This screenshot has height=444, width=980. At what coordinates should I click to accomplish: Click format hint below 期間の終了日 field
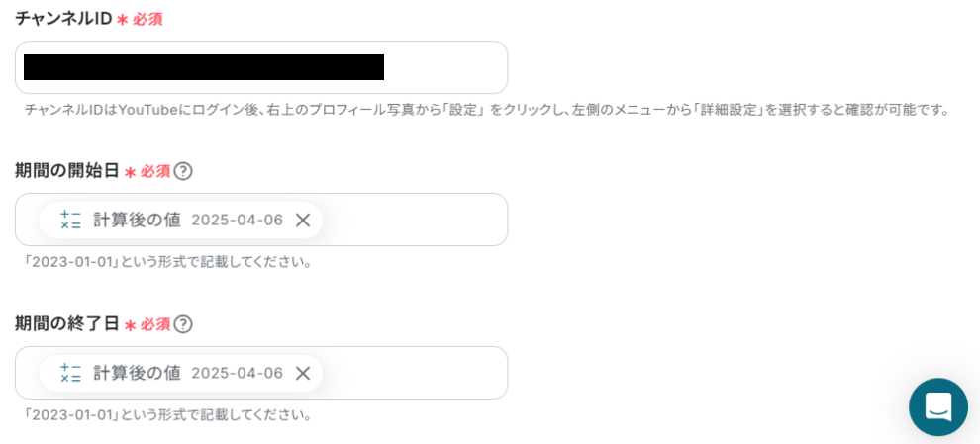coord(168,415)
